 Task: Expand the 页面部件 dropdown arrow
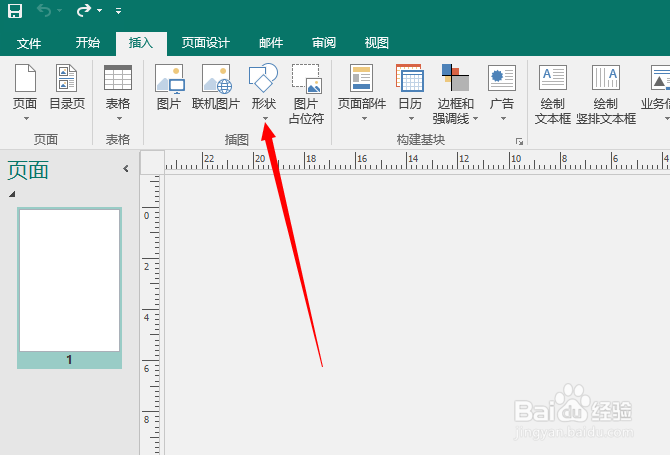(364, 118)
